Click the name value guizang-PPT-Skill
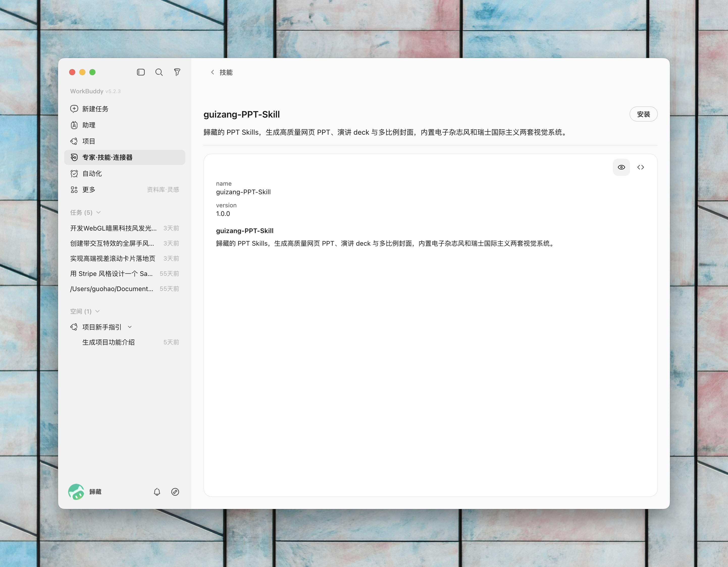The height and width of the screenshot is (567, 728). tap(243, 192)
